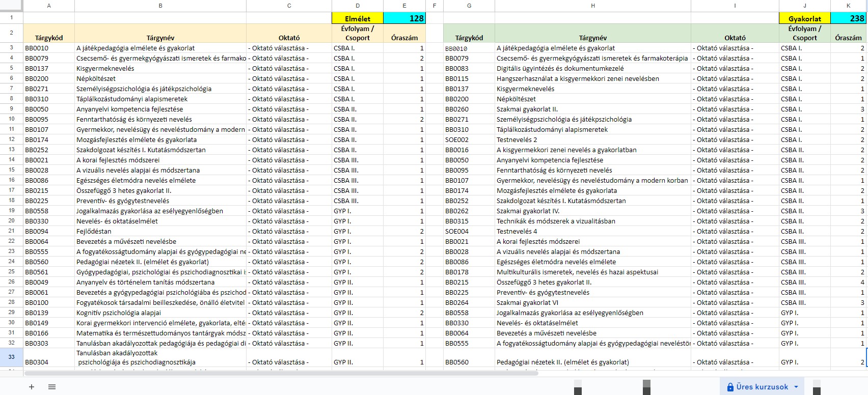Click Multikulturális ismeretek, nevelés és hazai aspektusai

click(x=593, y=272)
